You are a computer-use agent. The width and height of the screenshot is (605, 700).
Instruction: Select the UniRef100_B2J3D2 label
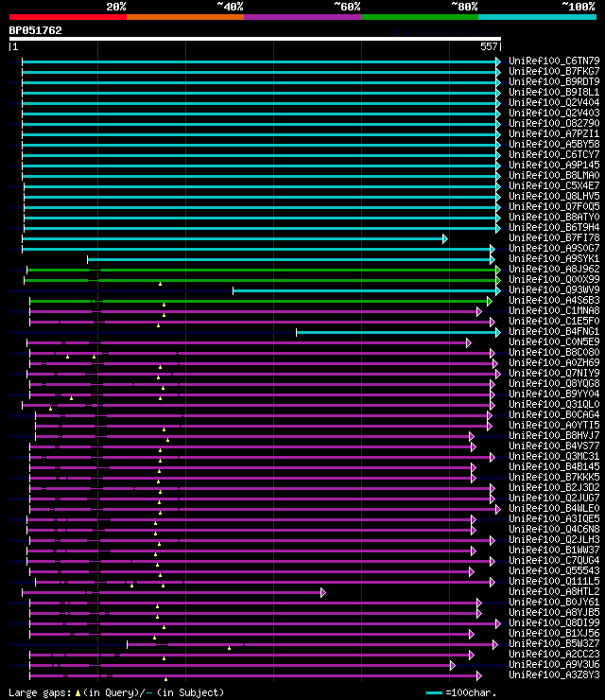click(x=554, y=487)
